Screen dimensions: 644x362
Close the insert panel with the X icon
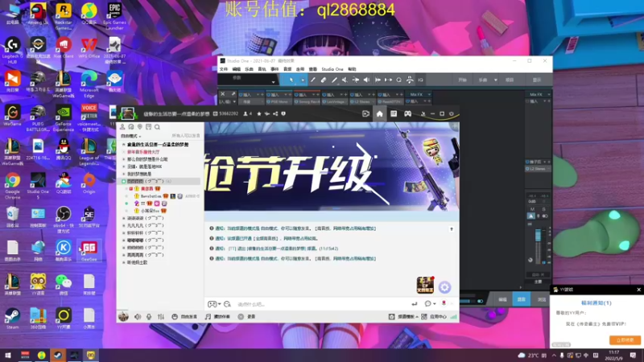pyautogui.click(x=223, y=94)
